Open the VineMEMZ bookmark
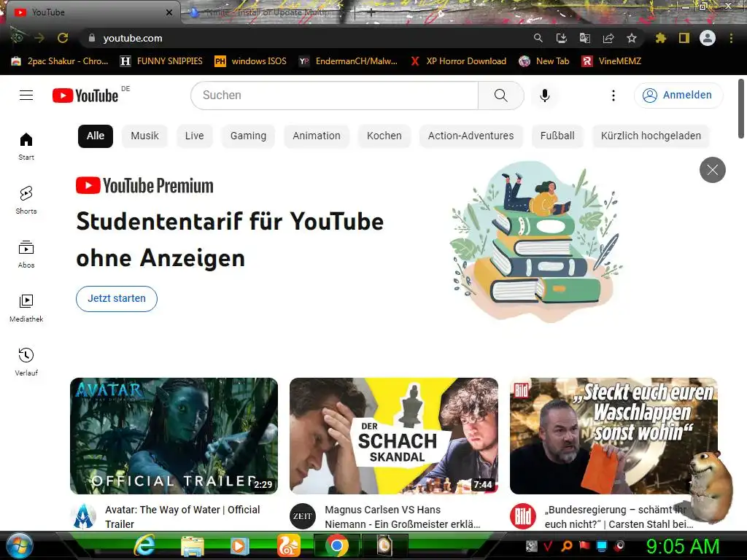 611,61
